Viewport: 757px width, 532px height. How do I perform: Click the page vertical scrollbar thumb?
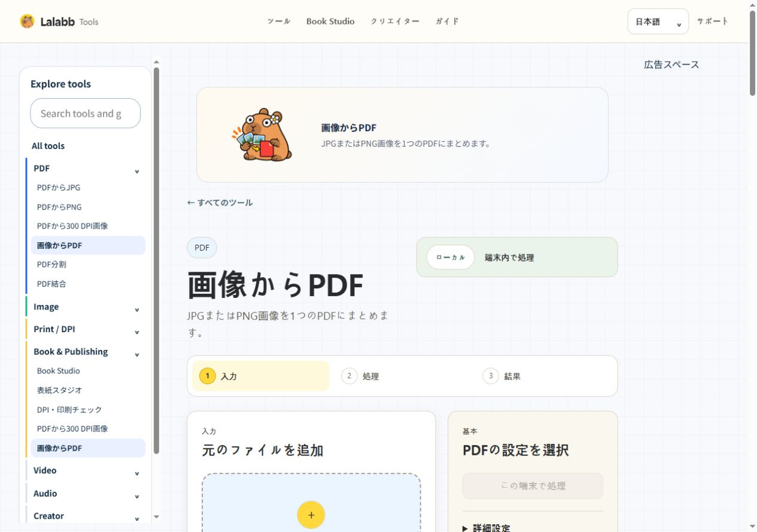click(752, 53)
